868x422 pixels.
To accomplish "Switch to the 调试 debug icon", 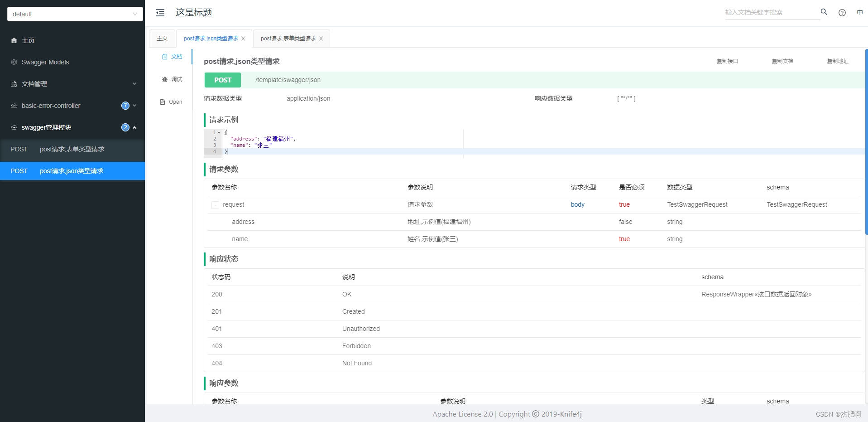I will [x=165, y=79].
